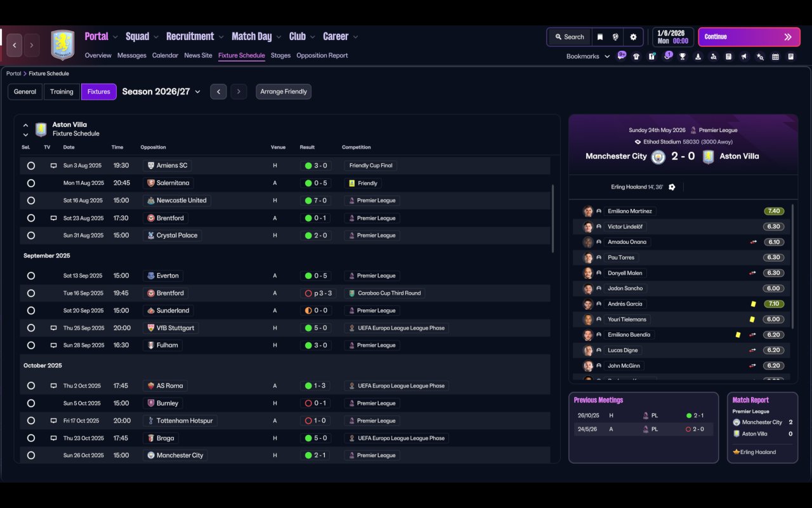The width and height of the screenshot is (812, 508).
Task: Open the chat messages shortcut with 9+ badge
Action: pyautogui.click(x=622, y=56)
